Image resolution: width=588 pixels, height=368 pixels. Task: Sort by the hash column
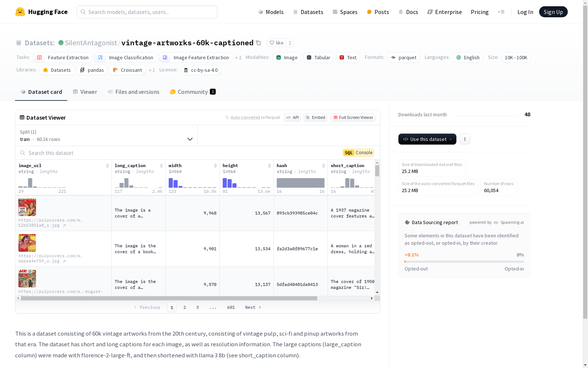click(x=323, y=166)
